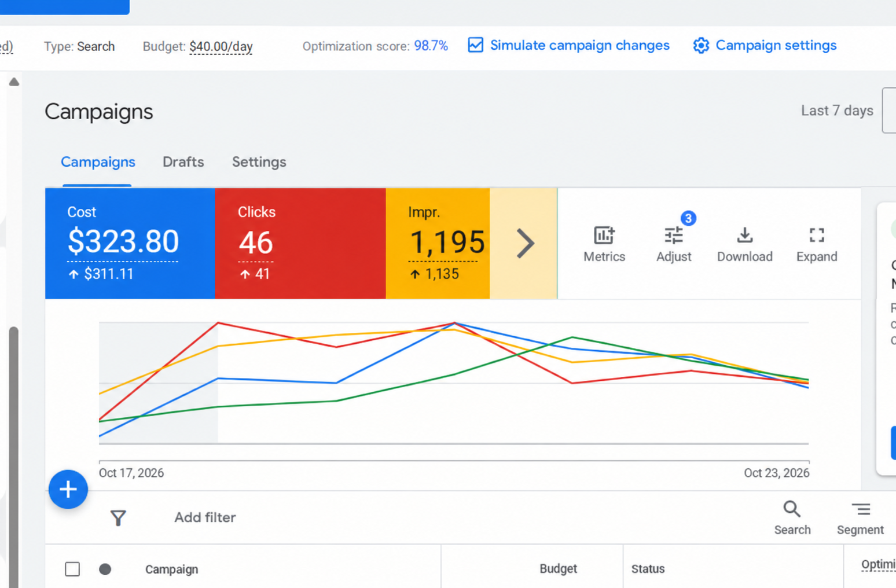Open the Adjust chart settings
896x588 pixels.
(674, 244)
